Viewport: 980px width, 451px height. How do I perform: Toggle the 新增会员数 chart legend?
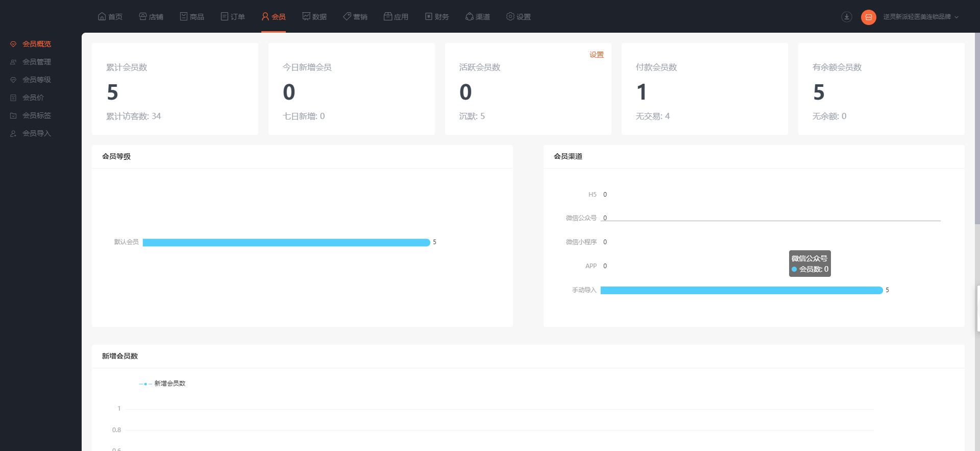point(162,384)
